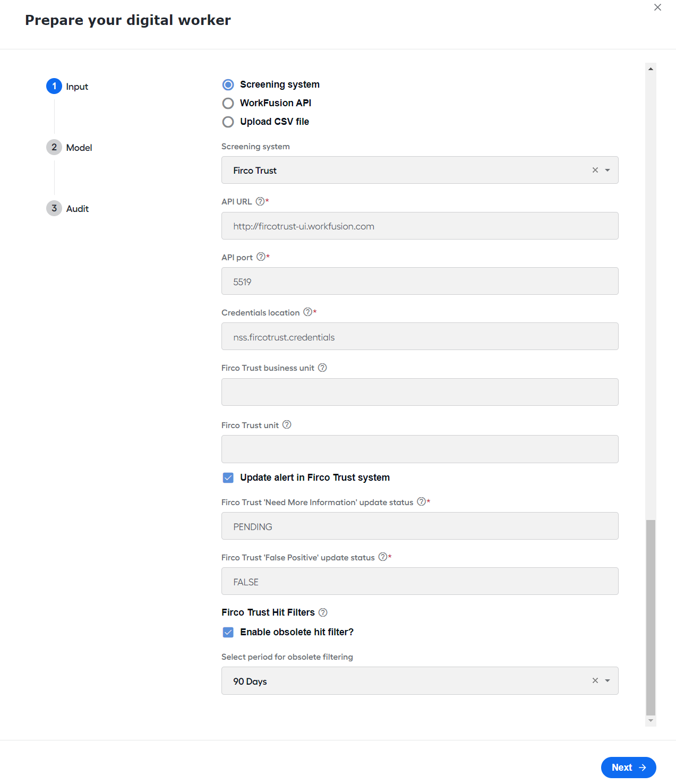Click the vertical scrollbar thumb

[x=651, y=618]
